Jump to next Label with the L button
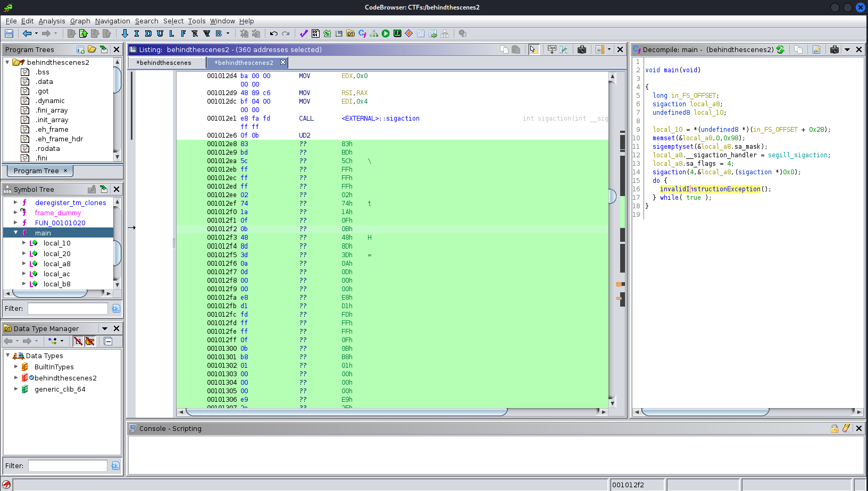868x491 pixels. (172, 33)
